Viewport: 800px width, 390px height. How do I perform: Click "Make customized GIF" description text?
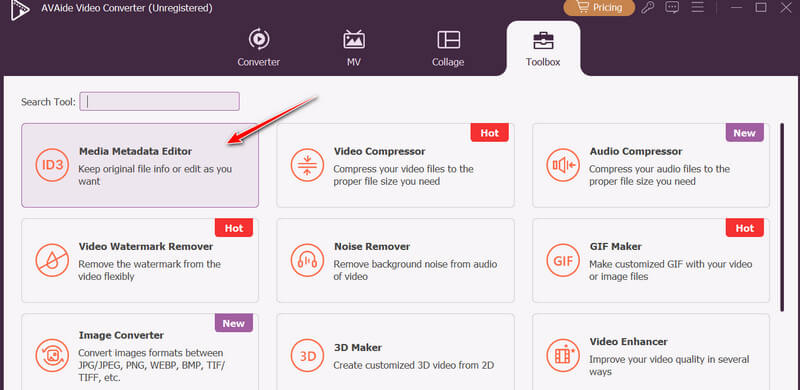pos(671,271)
